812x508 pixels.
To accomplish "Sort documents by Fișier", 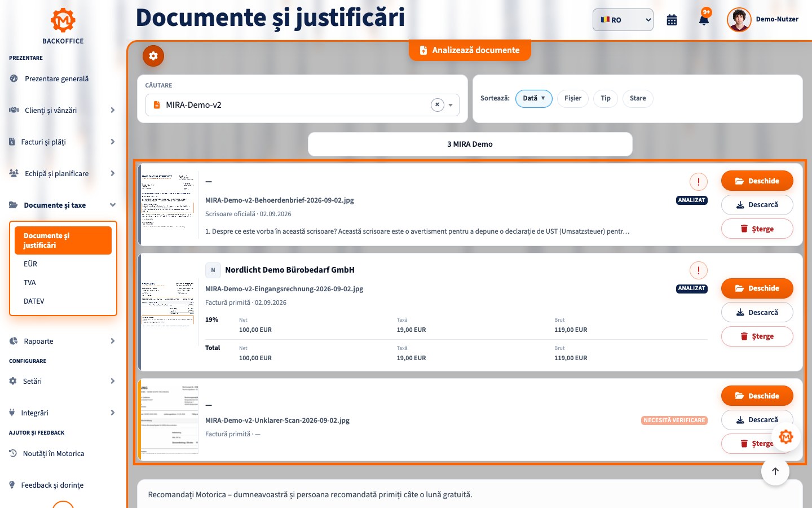I will (x=573, y=98).
